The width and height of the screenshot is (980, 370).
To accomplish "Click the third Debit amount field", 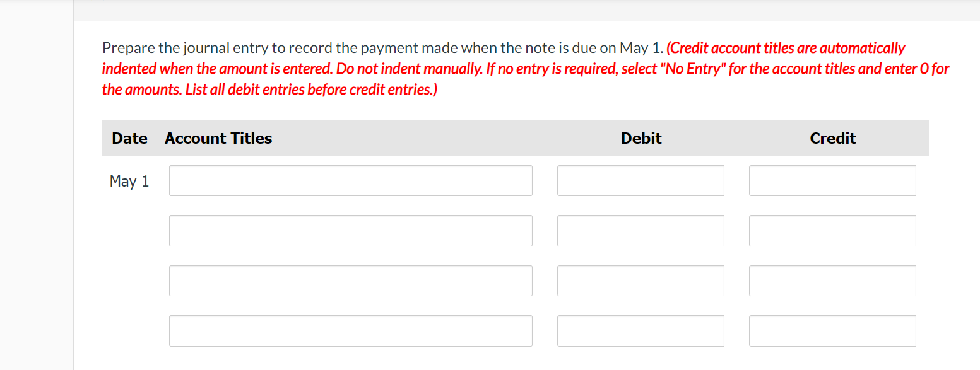I will coord(640,280).
